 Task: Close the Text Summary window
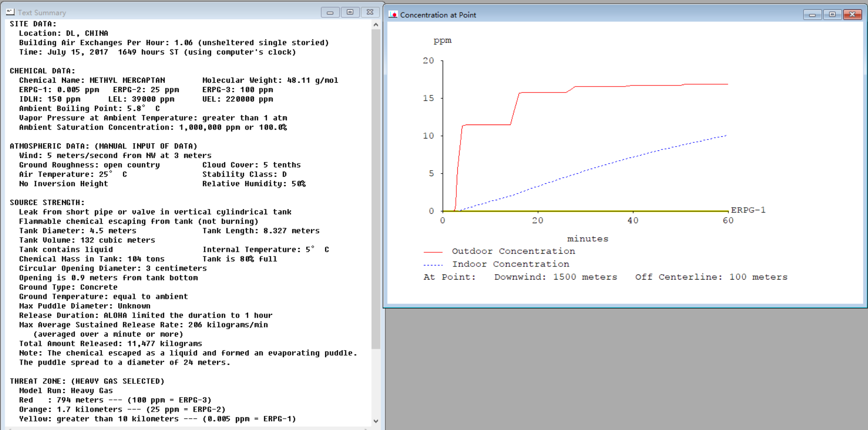point(370,12)
